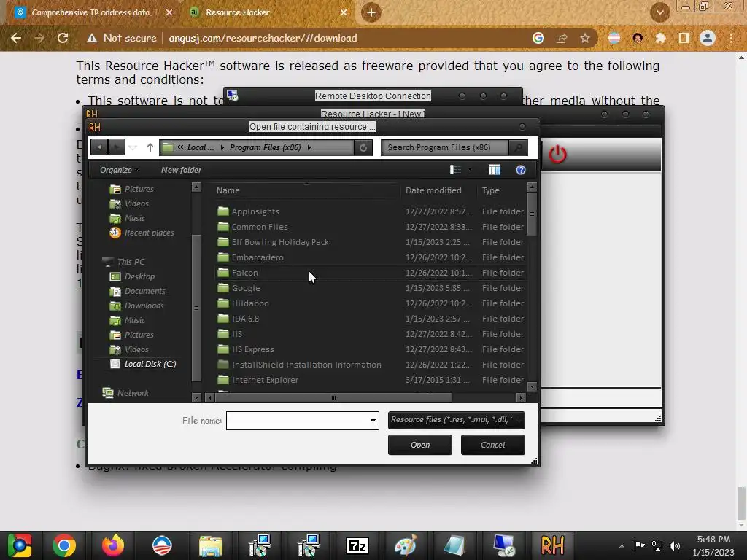Click the Resource Hacker RH taskbar icon
This screenshot has width=747, height=560.
coord(552,545)
